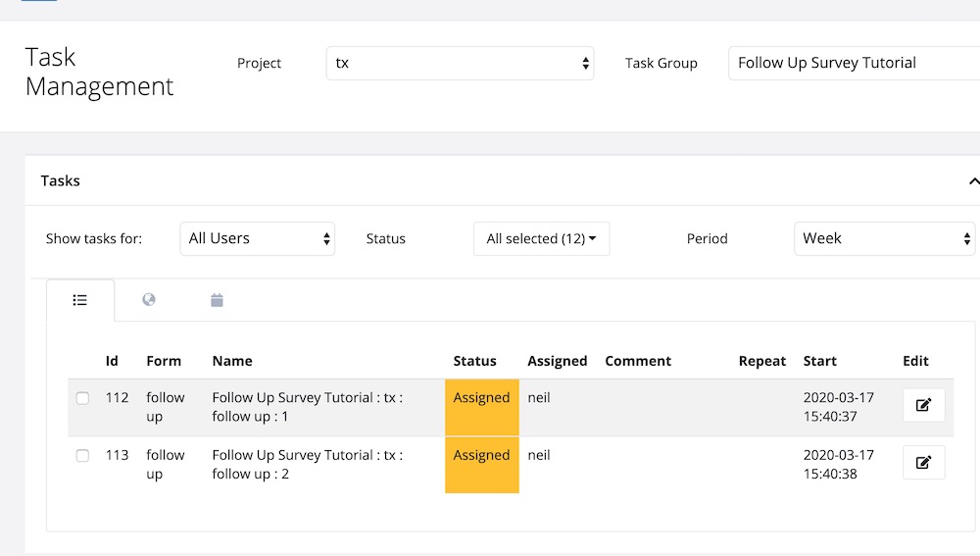Click the Assigned status of task 112

click(481, 398)
